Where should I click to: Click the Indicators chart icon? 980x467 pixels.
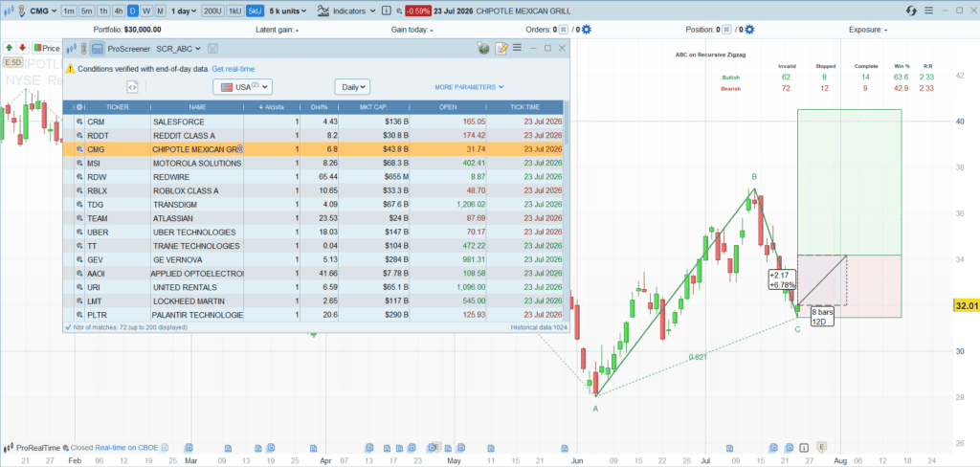coord(323,11)
